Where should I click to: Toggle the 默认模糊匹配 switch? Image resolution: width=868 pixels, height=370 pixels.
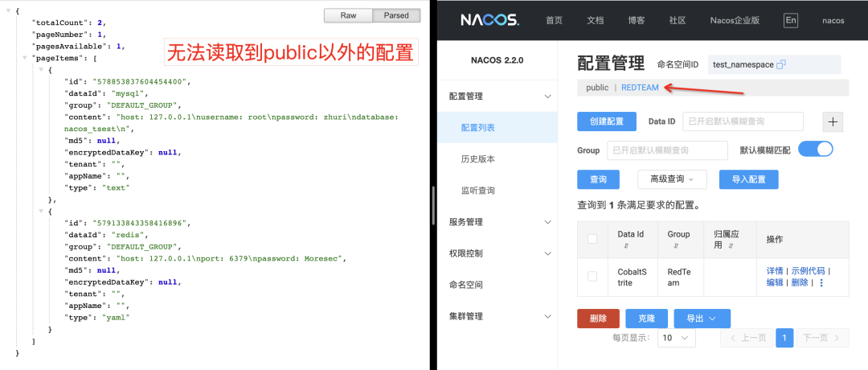(x=815, y=150)
